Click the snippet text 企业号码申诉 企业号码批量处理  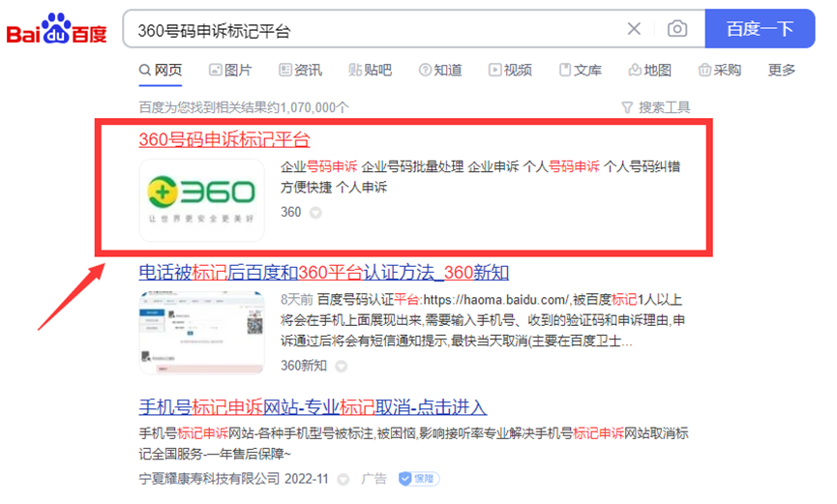[x=373, y=166]
